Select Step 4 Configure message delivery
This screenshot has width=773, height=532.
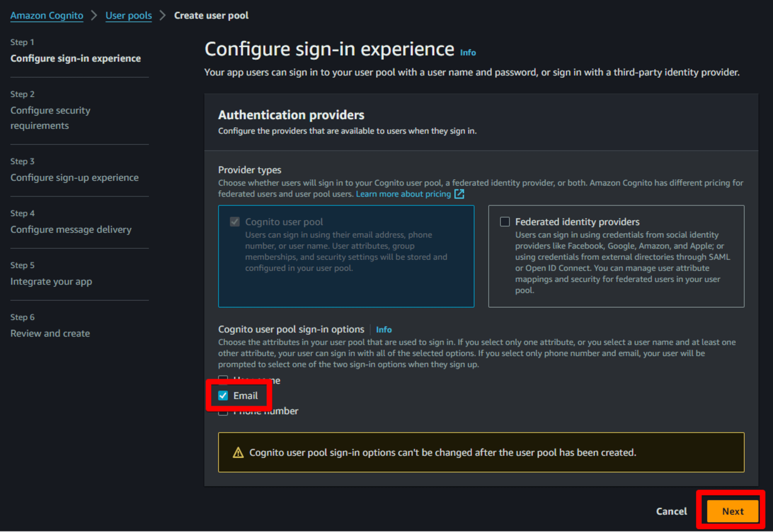pos(71,229)
